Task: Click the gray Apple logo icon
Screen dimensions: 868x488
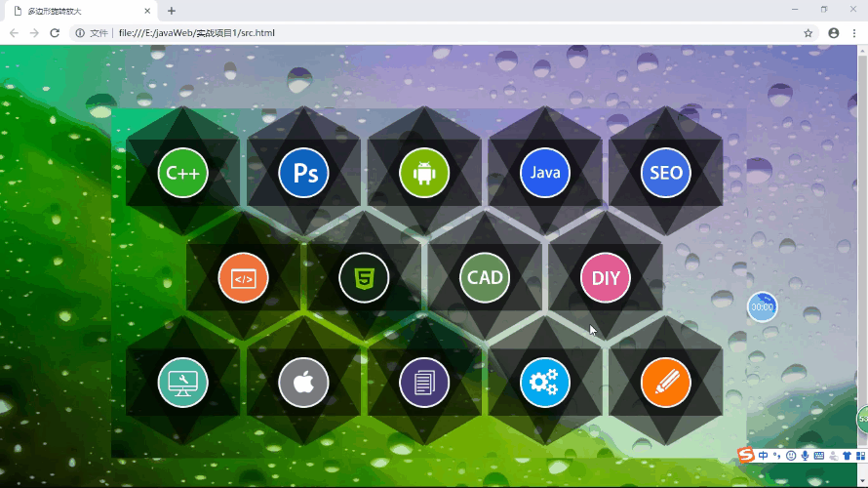Action: point(303,383)
